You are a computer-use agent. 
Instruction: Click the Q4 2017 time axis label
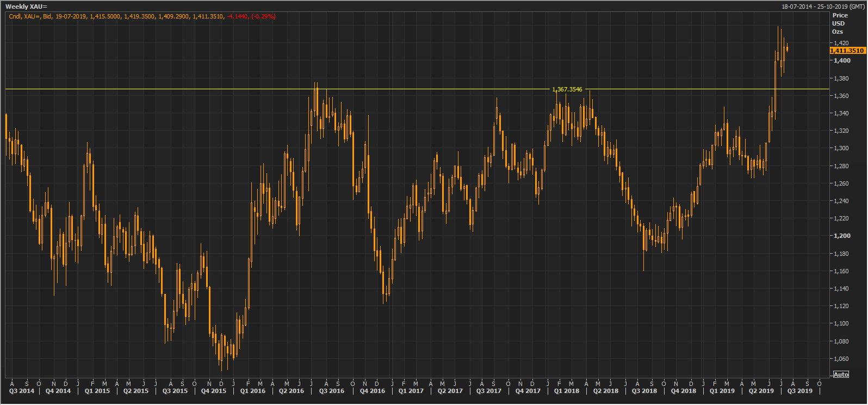pos(528,391)
